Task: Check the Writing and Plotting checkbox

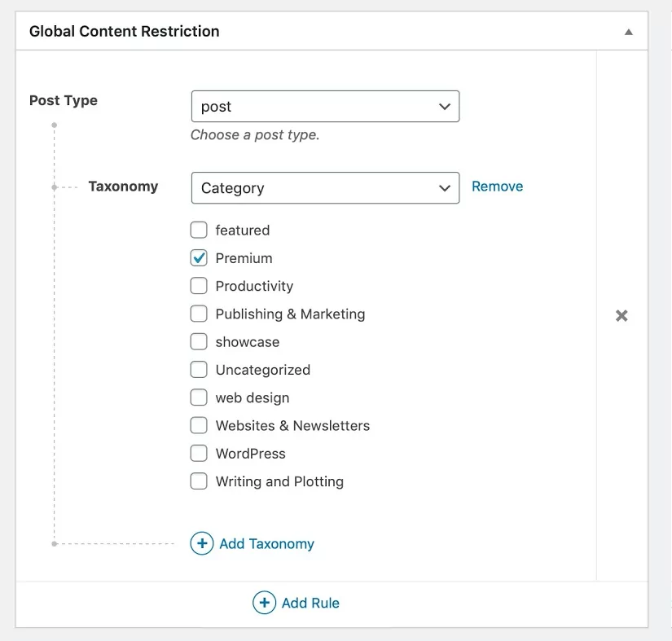Action: coord(199,481)
